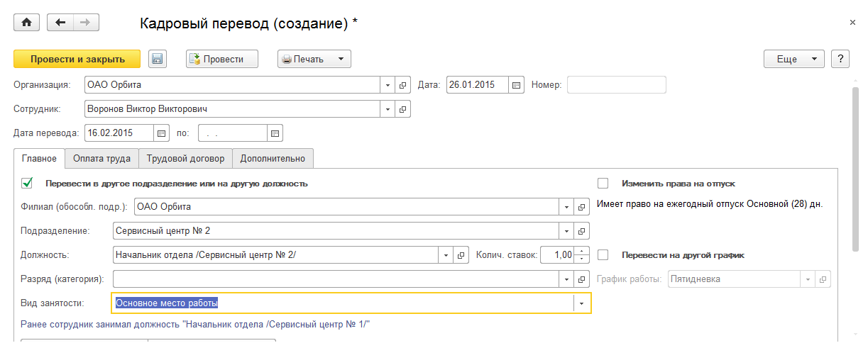The width and height of the screenshot is (868, 348).
Task: Navigate back with the left arrow
Action: [60, 22]
